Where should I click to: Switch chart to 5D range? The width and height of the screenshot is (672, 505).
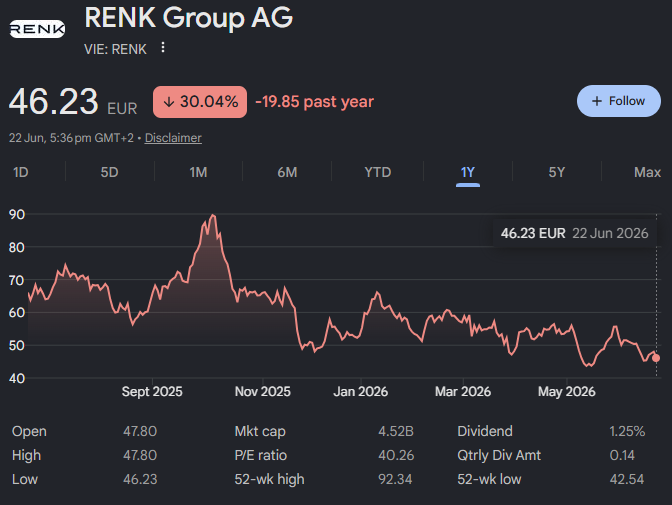109,172
